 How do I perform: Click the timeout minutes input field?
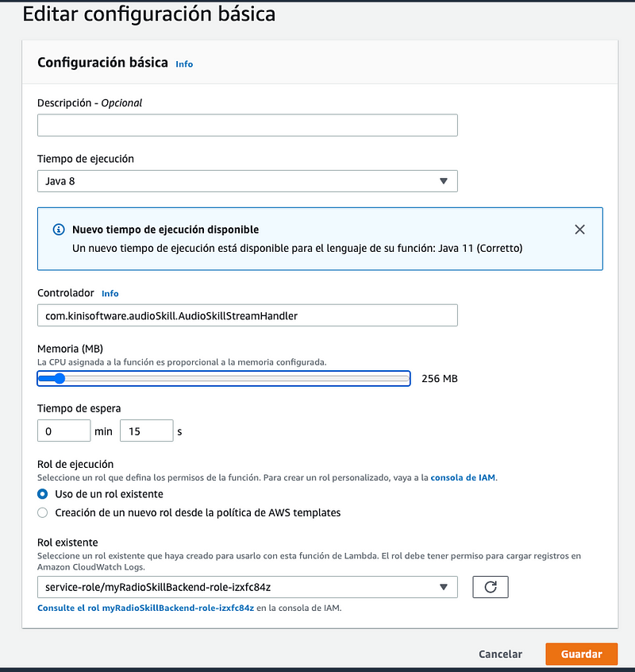[63, 431]
